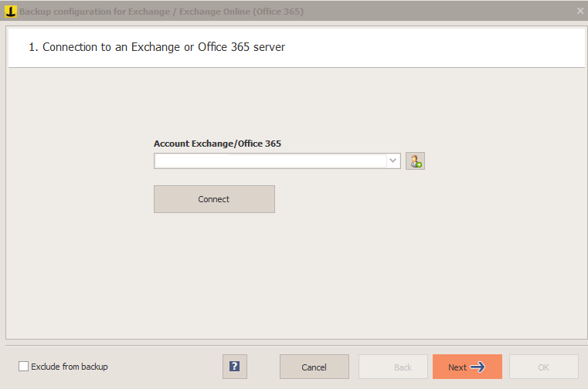
Task: Click the 'Exclude from backup' label text
Action: coord(70,367)
